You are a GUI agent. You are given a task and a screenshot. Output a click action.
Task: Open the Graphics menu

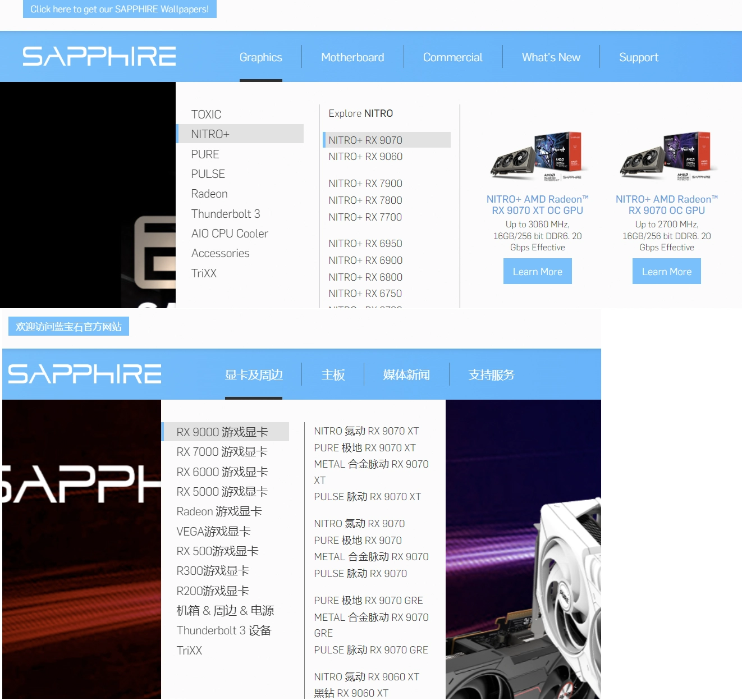(261, 57)
